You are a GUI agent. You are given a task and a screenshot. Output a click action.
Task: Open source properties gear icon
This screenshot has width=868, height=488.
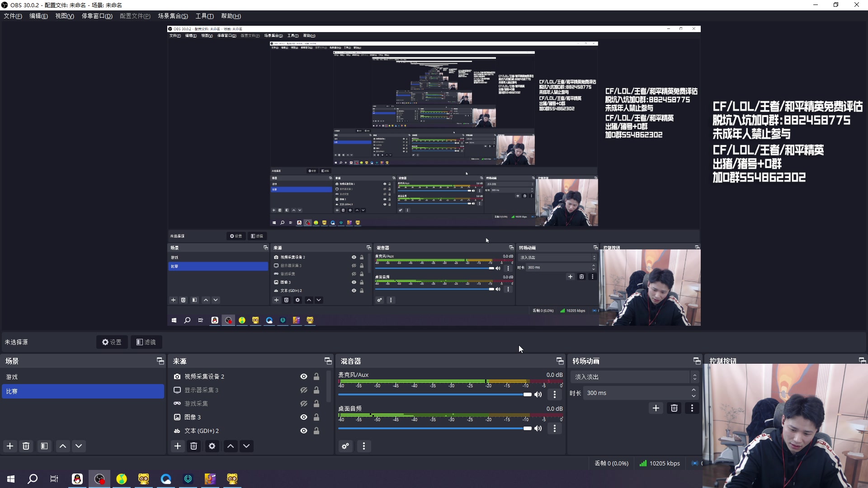[212, 446]
